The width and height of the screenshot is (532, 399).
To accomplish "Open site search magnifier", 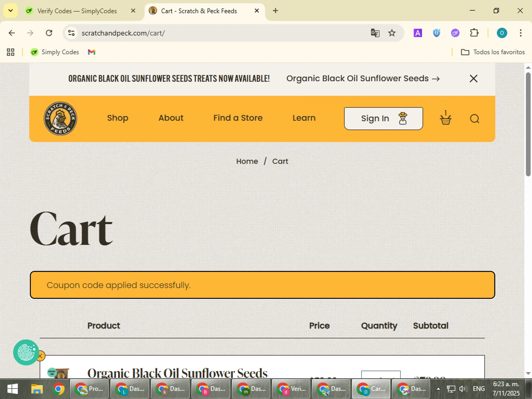I will [x=475, y=118].
